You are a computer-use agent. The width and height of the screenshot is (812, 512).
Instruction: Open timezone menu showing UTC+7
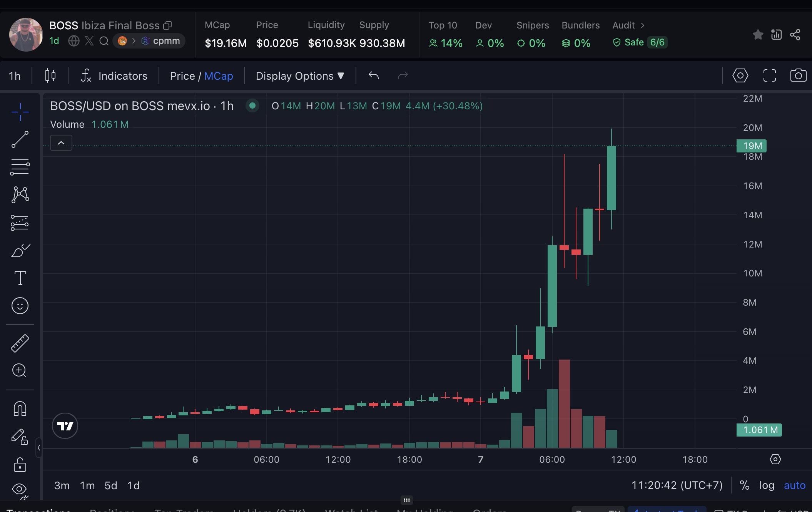[677, 485]
